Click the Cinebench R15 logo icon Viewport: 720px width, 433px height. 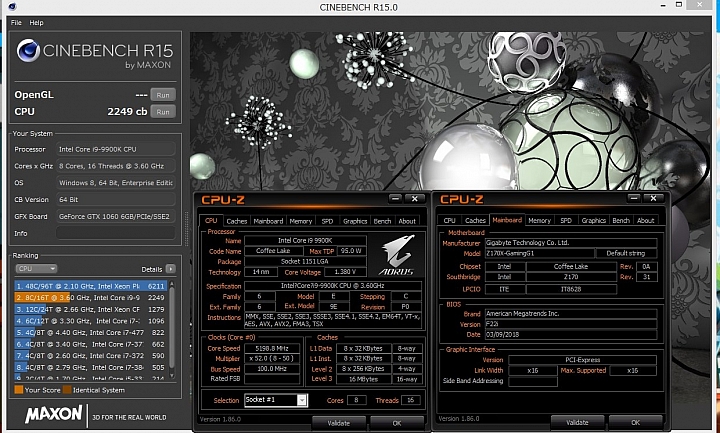coord(28,50)
